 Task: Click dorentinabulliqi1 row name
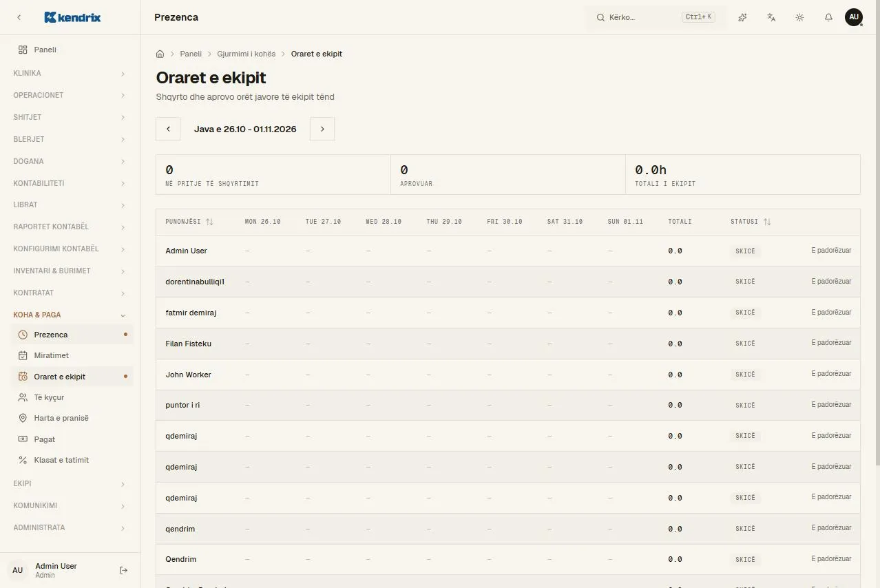pyautogui.click(x=196, y=282)
